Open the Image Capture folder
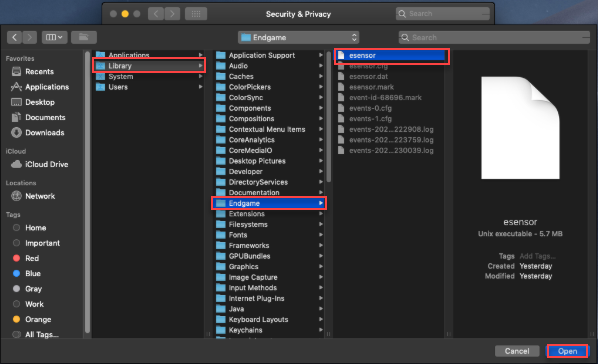The image size is (598, 364). (x=269, y=277)
